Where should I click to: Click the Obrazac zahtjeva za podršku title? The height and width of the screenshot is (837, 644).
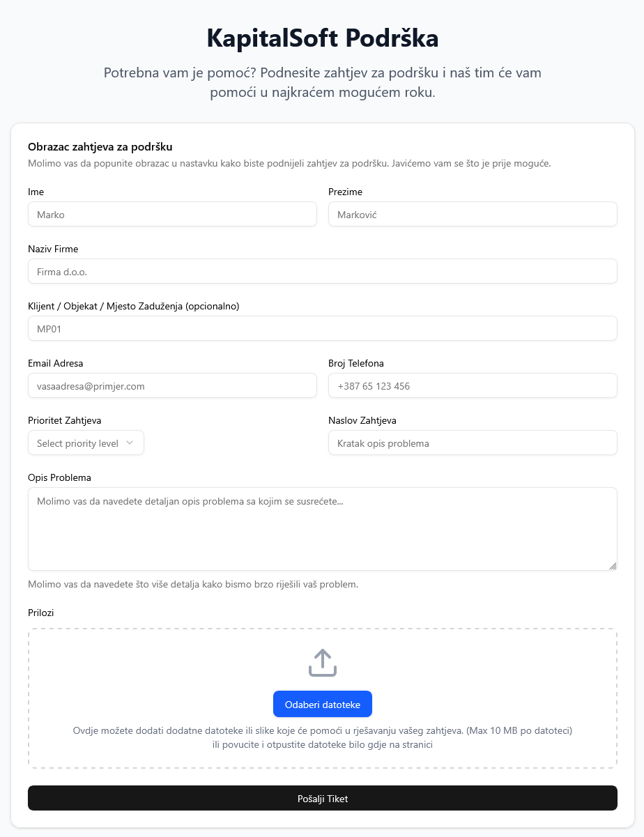coord(100,147)
